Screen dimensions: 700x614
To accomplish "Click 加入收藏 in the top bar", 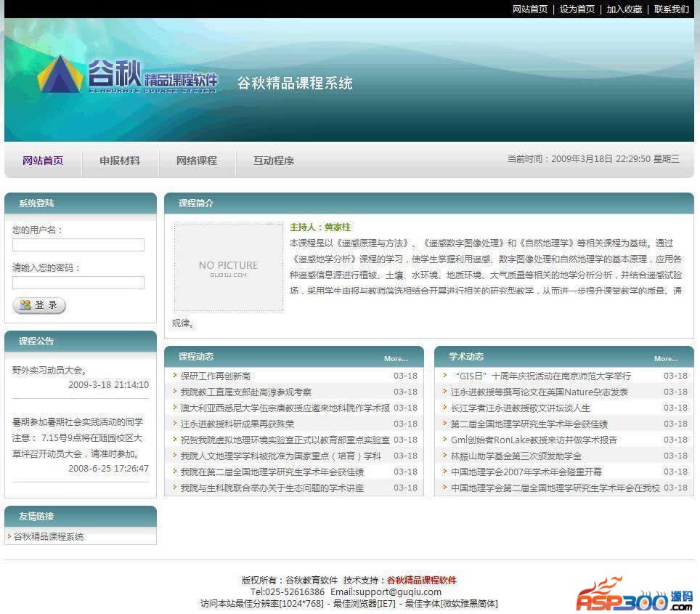I will 624,9.
